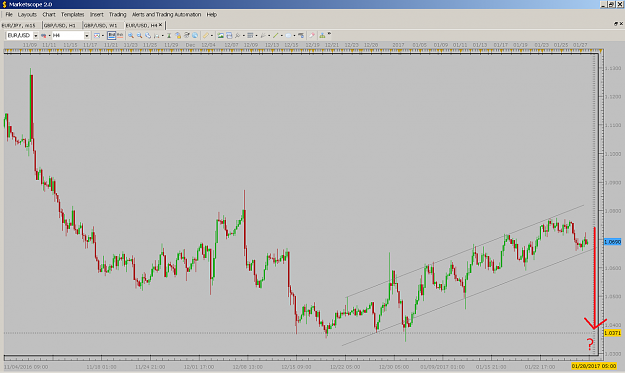
Task: Click the chart properties icon
Action: pos(301,35)
